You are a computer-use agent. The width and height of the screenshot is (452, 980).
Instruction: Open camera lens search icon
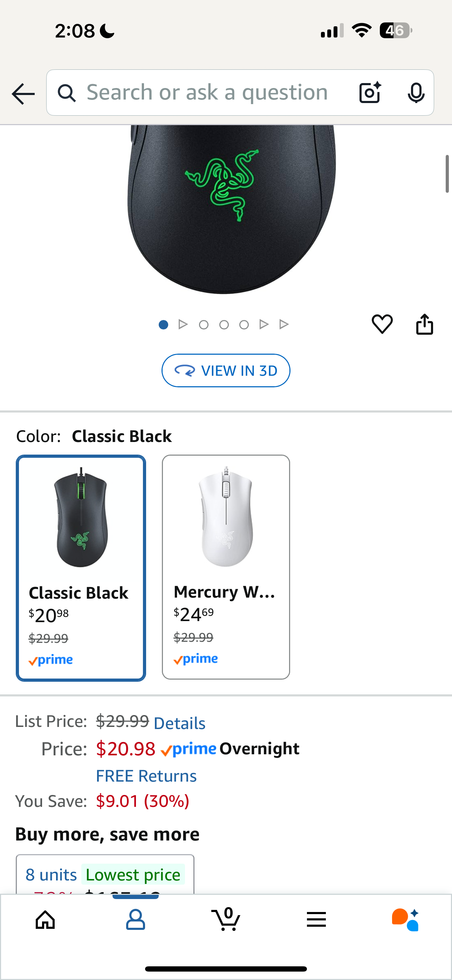point(370,93)
